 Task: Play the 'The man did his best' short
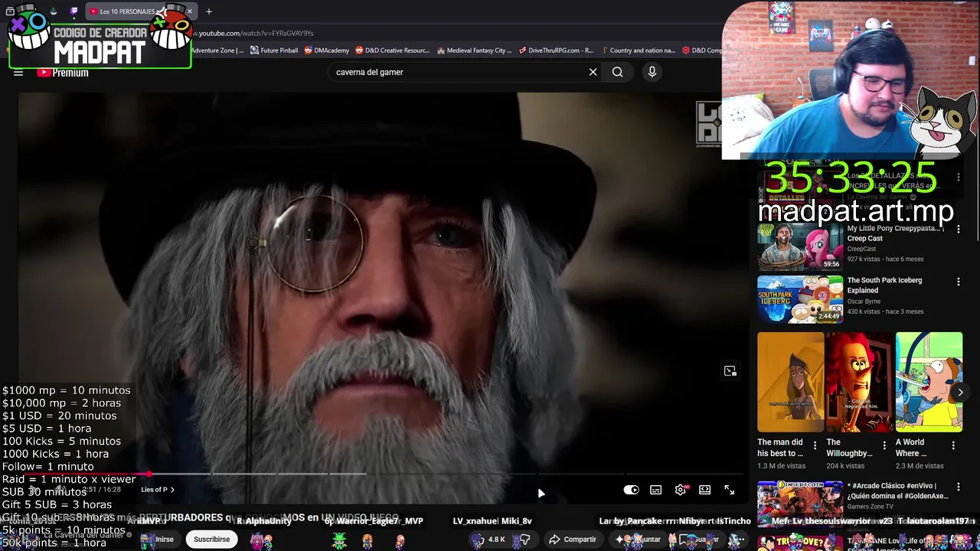(791, 382)
